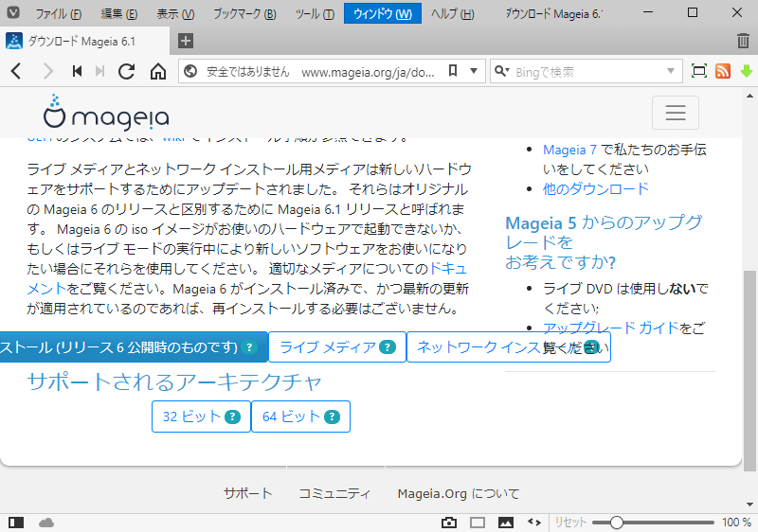Bookmark this page icon

click(x=453, y=71)
